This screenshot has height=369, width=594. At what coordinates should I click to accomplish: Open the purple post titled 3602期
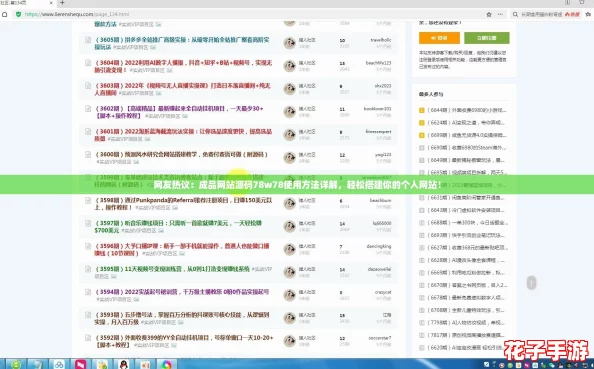178,112
